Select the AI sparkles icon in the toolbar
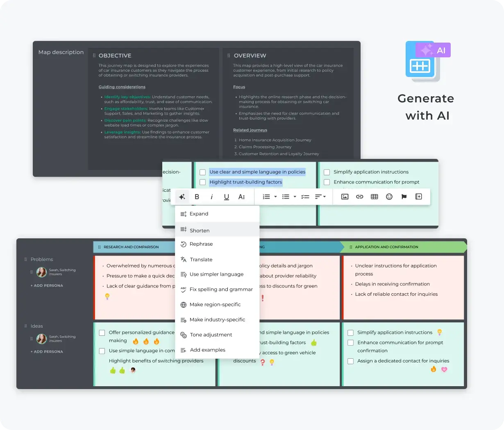The height and width of the screenshot is (430, 504). (x=182, y=197)
